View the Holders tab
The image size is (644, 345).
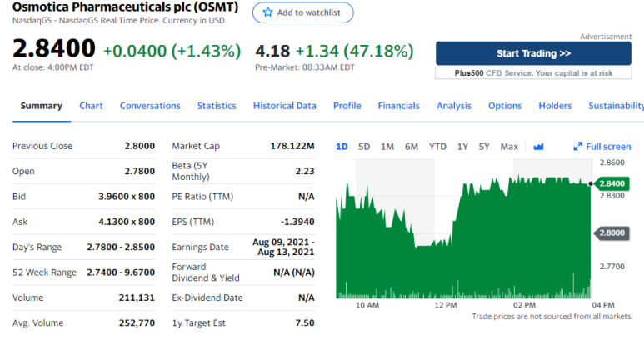pyautogui.click(x=555, y=106)
